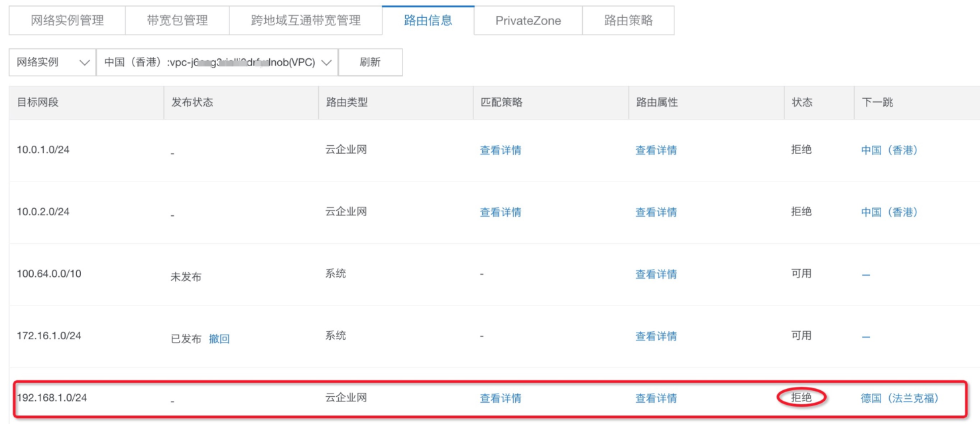The height and width of the screenshot is (424, 980).
Task: Switch to the 带宽包管理 tab
Action: pos(177,21)
